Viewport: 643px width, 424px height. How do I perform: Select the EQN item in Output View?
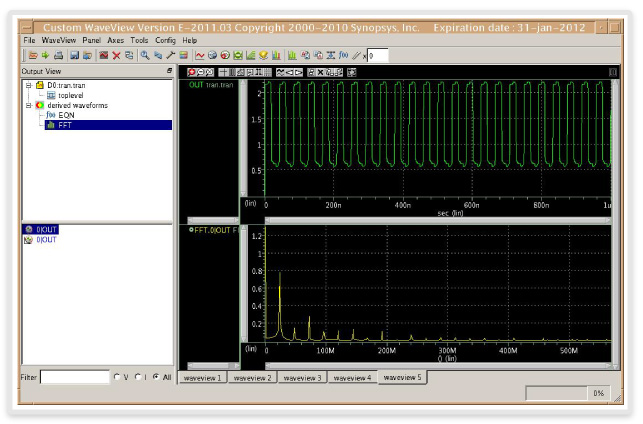tap(66, 115)
